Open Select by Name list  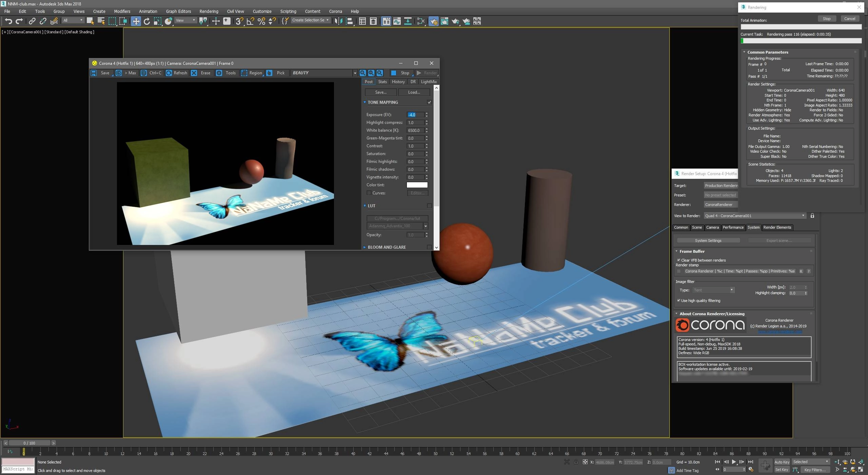tap(101, 21)
